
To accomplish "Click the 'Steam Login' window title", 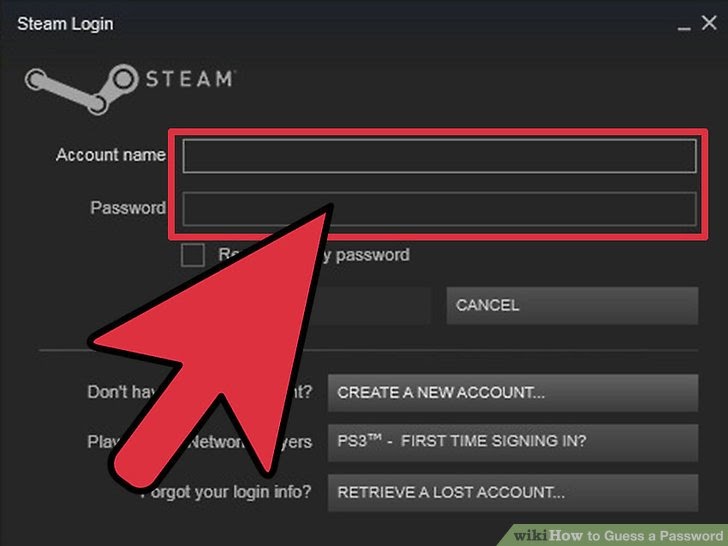I will coord(65,24).
